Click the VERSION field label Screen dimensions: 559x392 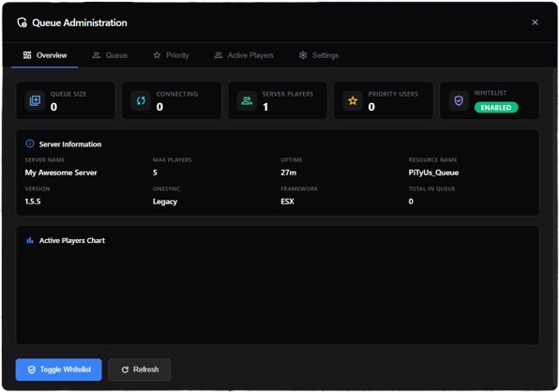tap(38, 188)
